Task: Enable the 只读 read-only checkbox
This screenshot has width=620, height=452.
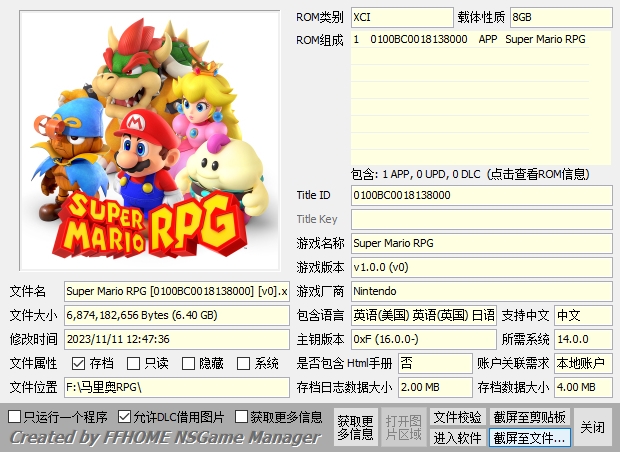Action: coord(133,363)
